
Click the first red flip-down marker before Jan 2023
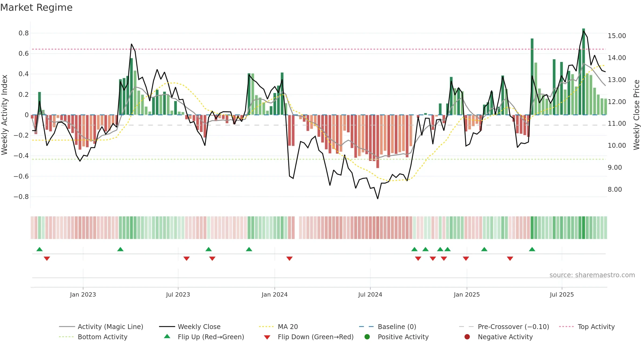click(x=47, y=258)
